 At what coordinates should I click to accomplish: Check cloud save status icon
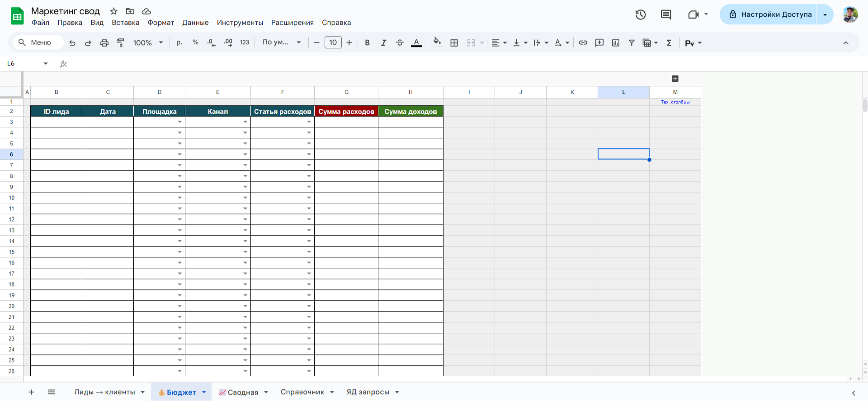146,11
